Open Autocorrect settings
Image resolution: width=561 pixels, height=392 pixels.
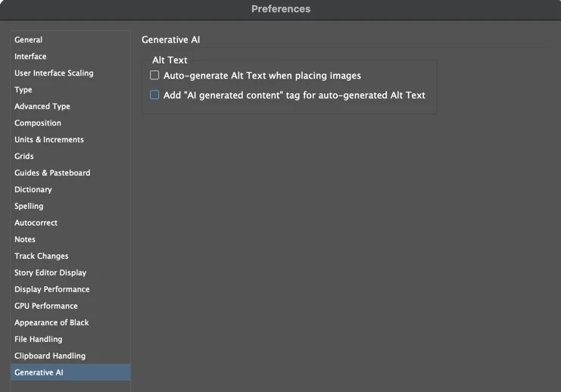click(x=36, y=223)
